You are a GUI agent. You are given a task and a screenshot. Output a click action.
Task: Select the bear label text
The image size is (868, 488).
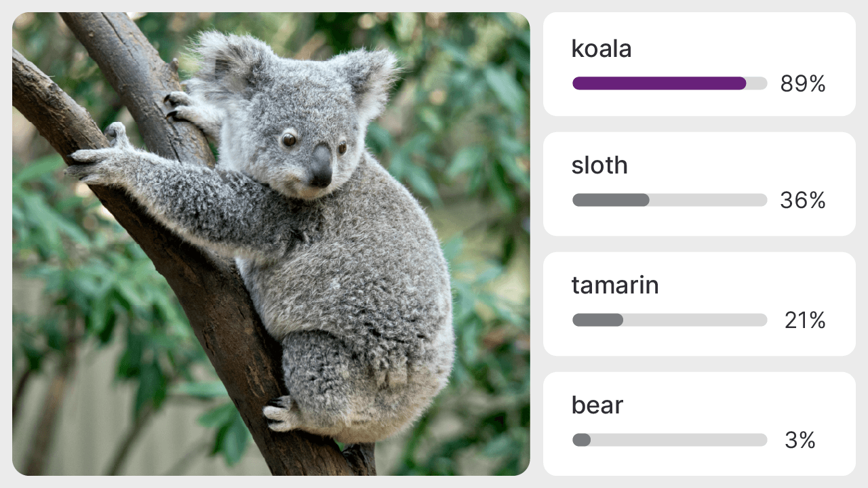[x=597, y=405]
